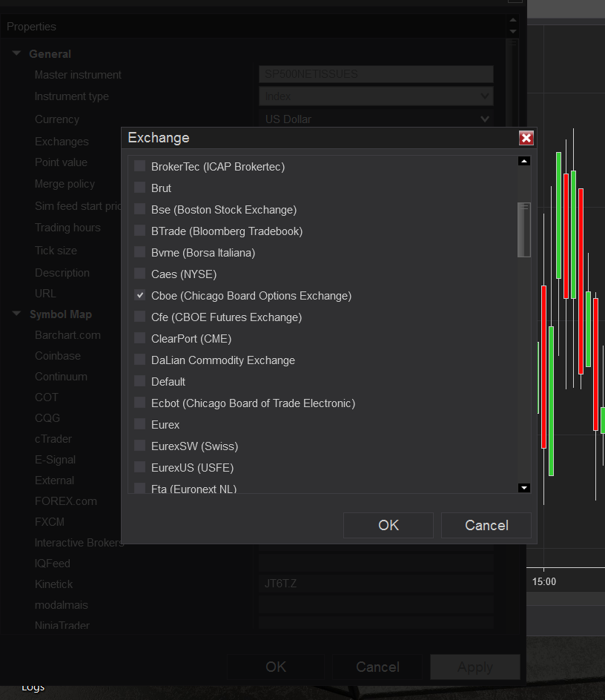Open the Currency US Dollar dropdown

pos(376,119)
